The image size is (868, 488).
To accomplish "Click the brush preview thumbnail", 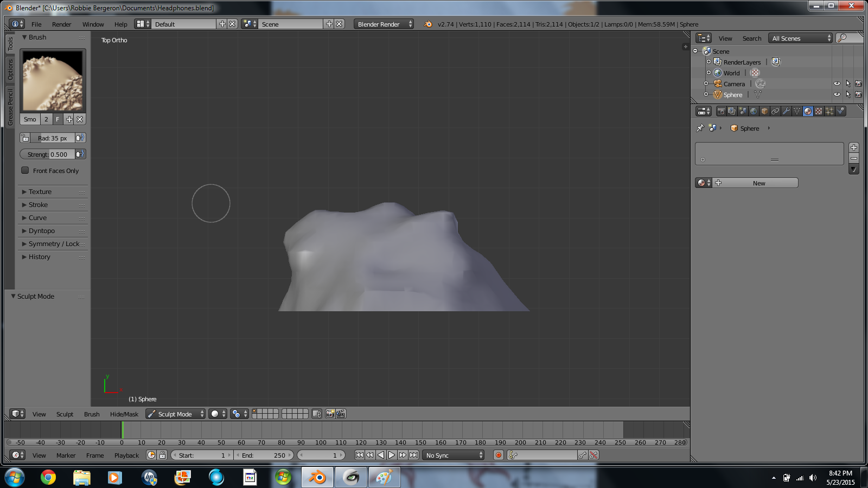I will point(53,80).
